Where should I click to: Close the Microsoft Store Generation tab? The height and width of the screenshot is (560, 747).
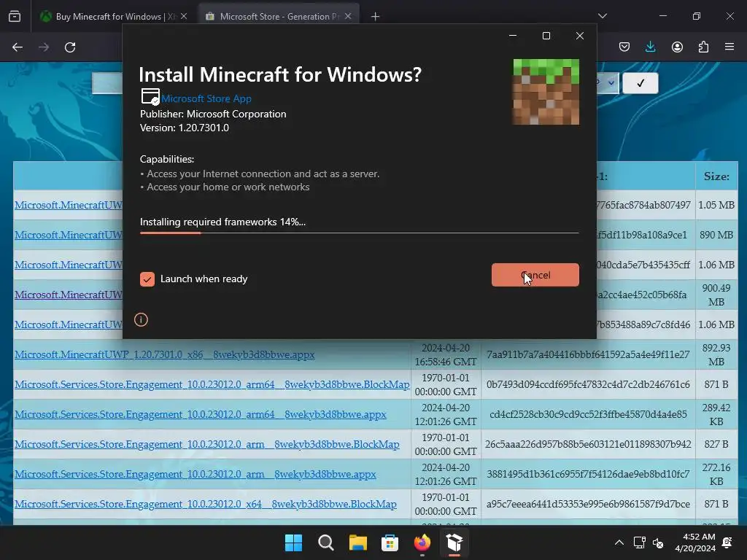(x=348, y=16)
